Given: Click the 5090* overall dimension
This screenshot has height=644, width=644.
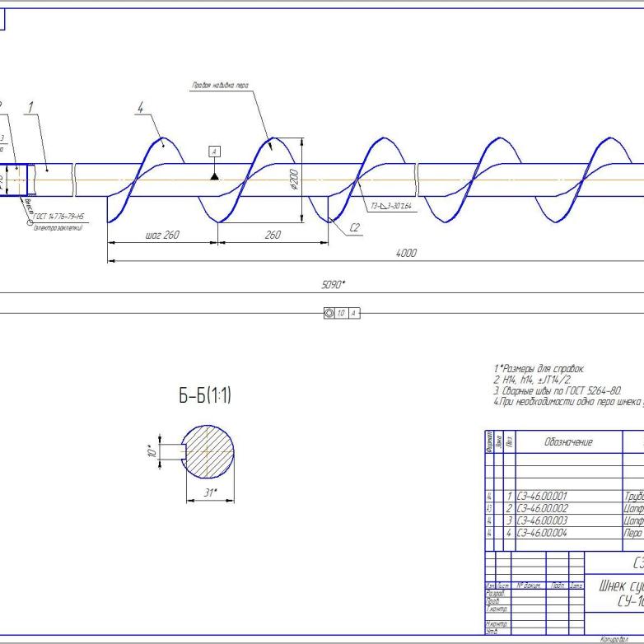Looking at the screenshot, I should (x=333, y=285).
